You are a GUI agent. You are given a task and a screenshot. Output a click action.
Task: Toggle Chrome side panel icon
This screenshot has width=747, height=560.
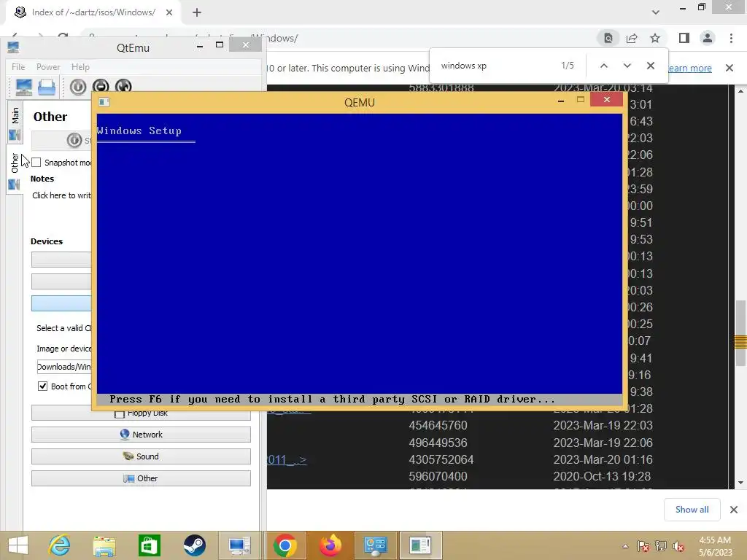pyautogui.click(x=684, y=38)
